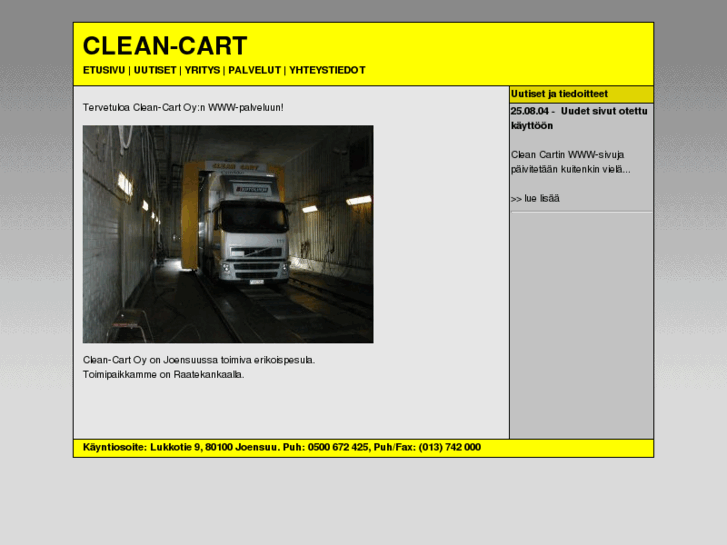
Task: Click the 'Clean-Cart Oy on Joensuussa' paragraph
Action: point(199,360)
